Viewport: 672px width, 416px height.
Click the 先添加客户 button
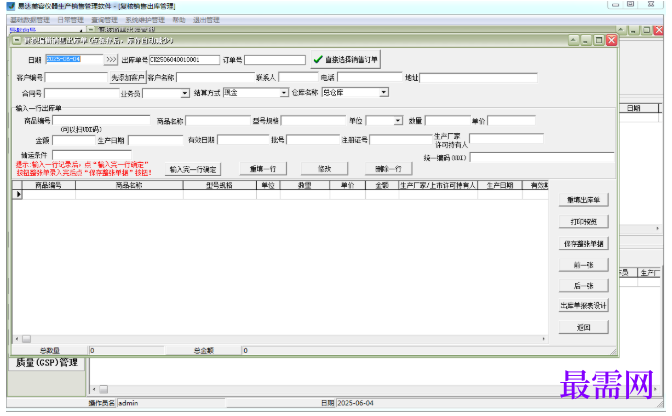coord(128,78)
